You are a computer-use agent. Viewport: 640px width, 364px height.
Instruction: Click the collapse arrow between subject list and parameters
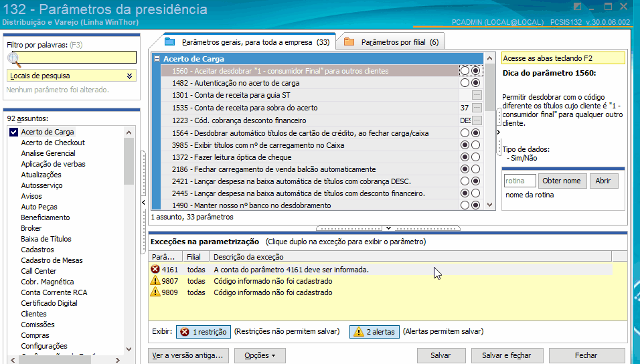(x=143, y=202)
